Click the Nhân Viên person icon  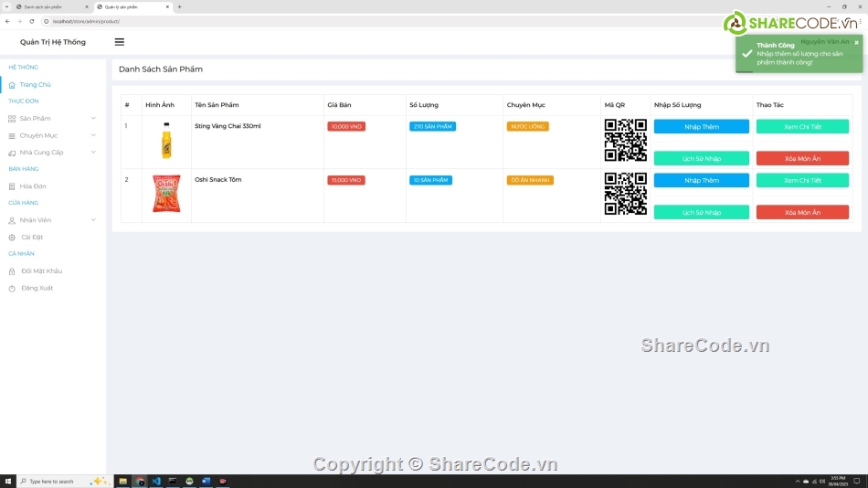(12, 220)
